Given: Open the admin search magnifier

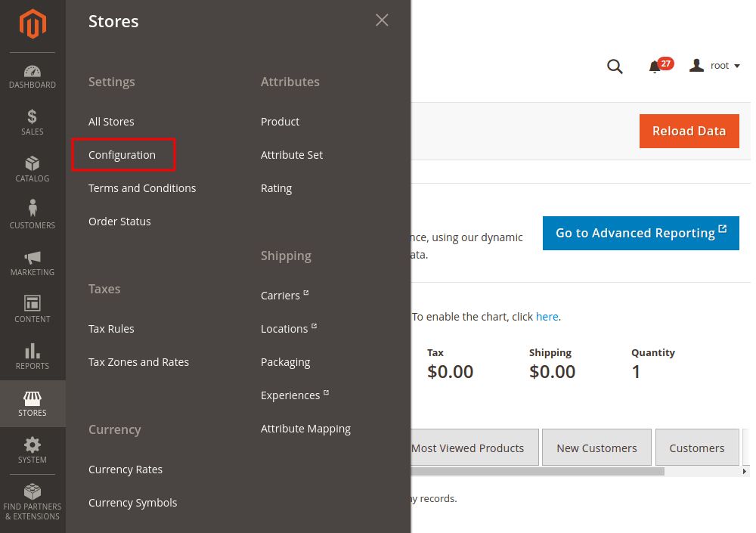Looking at the screenshot, I should point(615,67).
